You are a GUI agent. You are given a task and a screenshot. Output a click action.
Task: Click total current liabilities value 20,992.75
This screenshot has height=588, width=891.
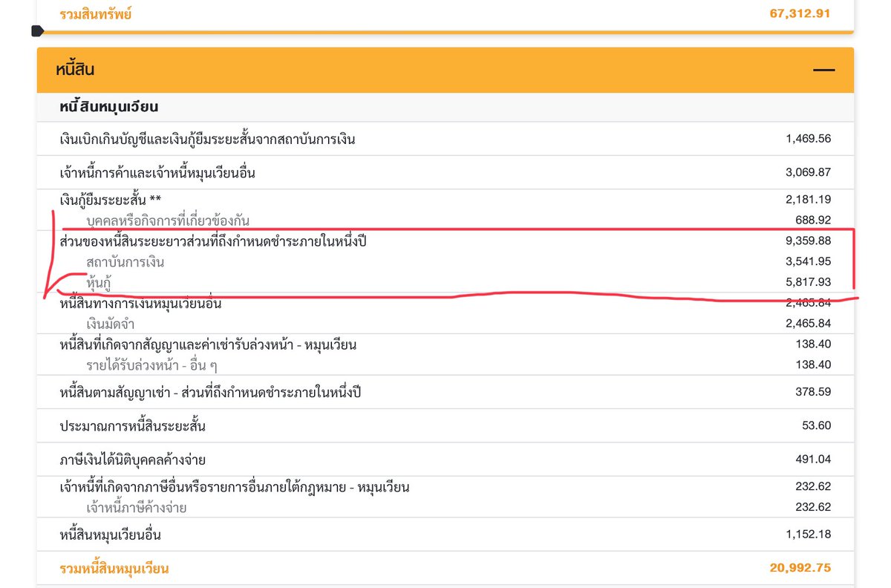pos(800,569)
